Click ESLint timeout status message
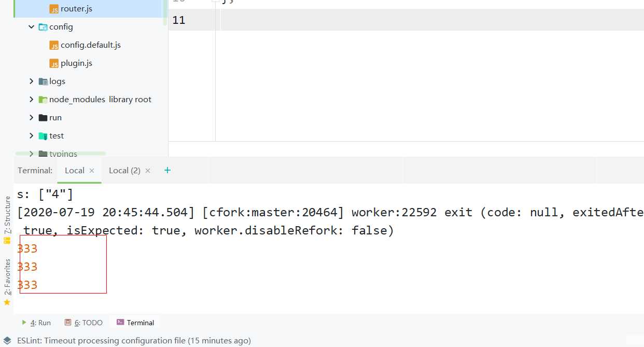This screenshot has width=644, height=347. pyautogui.click(x=134, y=341)
